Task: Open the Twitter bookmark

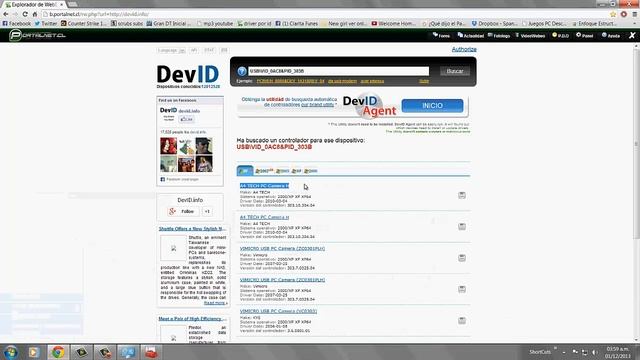Action: 46,24
